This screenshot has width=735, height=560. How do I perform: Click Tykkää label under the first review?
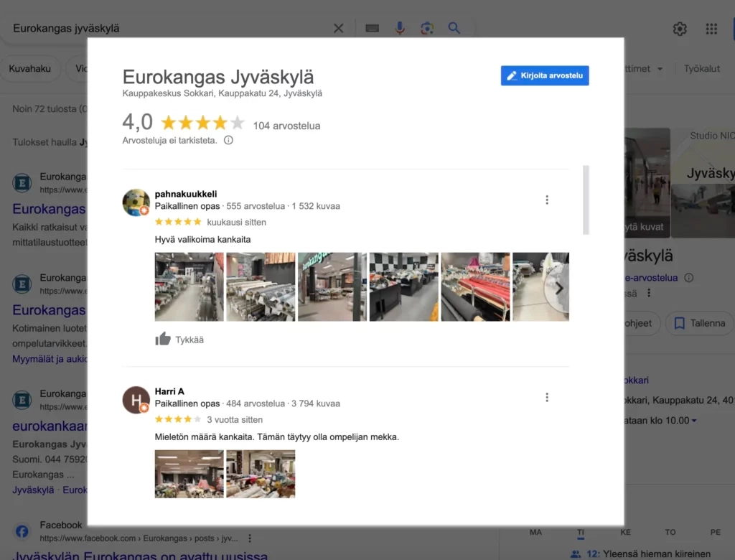[x=189, y=340]
